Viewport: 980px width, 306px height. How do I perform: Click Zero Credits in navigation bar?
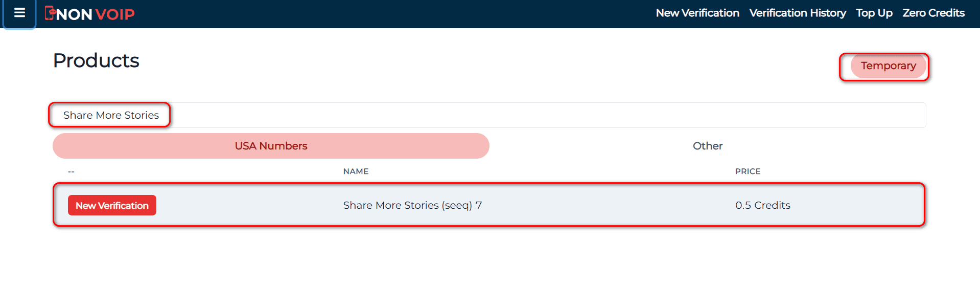coord(934,13)
